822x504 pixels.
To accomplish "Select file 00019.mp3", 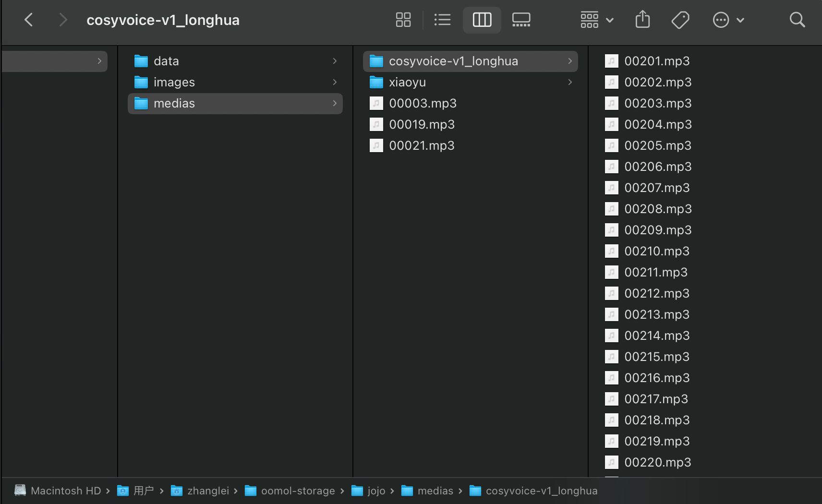I will [x=422, y=124].
